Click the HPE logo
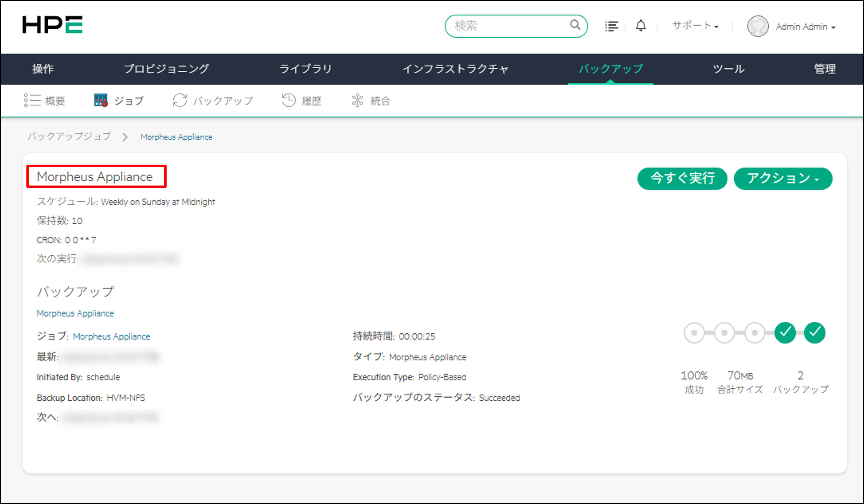 click(52, 25)
